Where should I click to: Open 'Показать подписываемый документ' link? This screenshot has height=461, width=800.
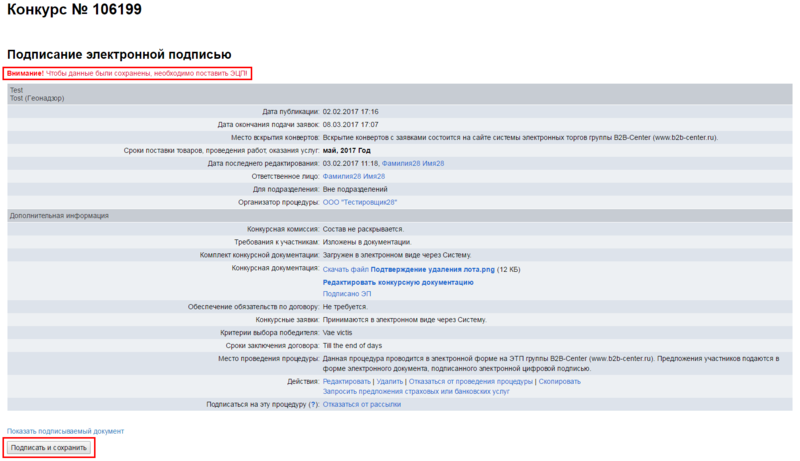pyautogui.click(x=66, y=431)
